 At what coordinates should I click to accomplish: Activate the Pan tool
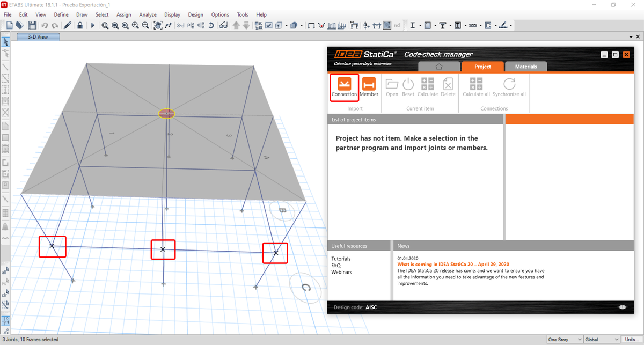tap(158, 25)
